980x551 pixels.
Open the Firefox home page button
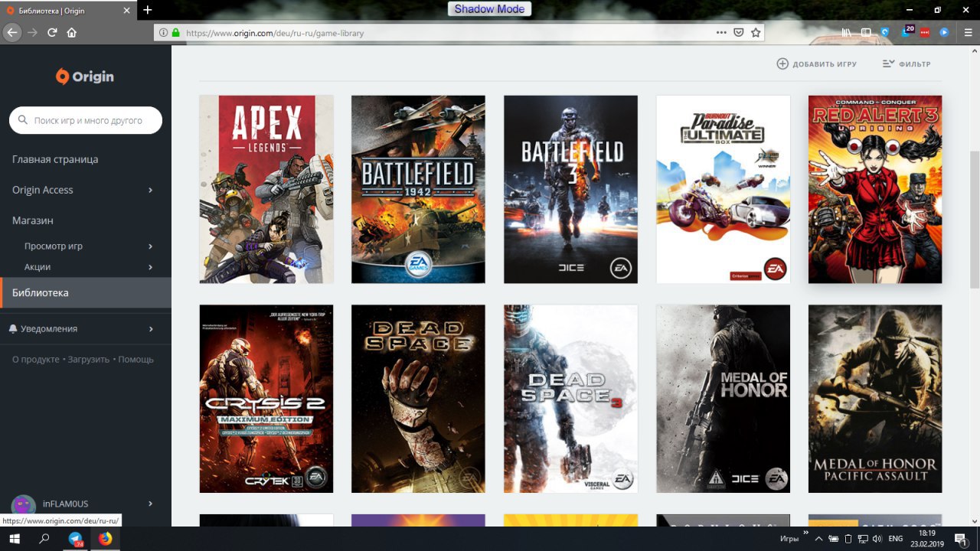point(72,32)
